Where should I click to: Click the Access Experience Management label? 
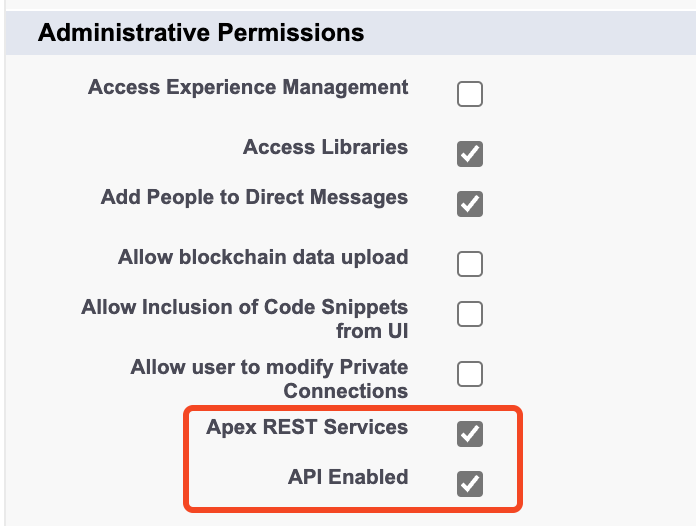click(248, 87)
